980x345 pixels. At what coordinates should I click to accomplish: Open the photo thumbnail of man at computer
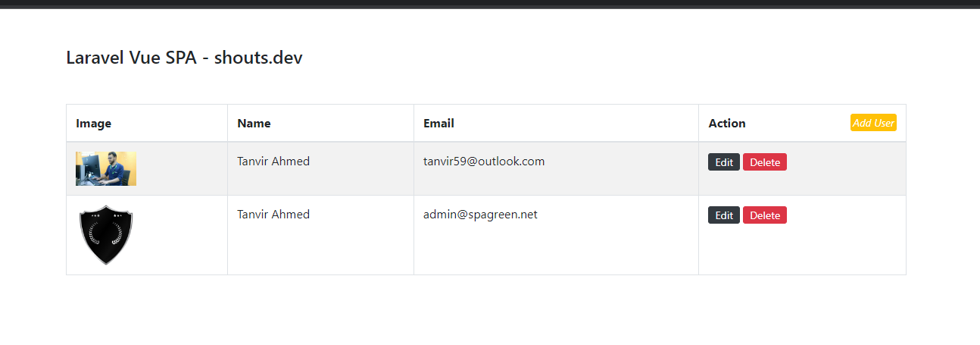click(106, 168)
